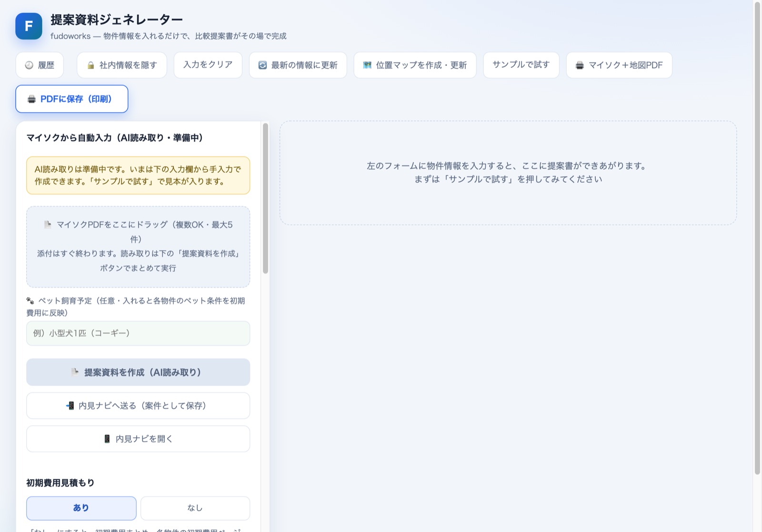Open 内見ナビを開く button

138,439
